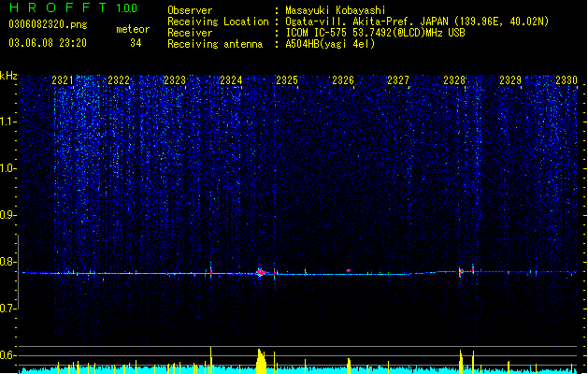Select the file name 0306082320.png
588x374 pixels.
tap(48, 25)
